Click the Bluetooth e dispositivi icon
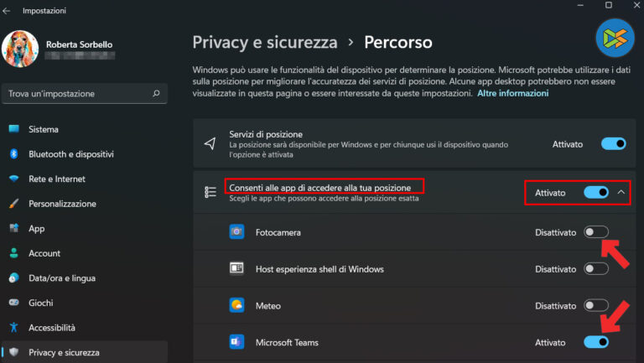 click(x=13, y=154)
